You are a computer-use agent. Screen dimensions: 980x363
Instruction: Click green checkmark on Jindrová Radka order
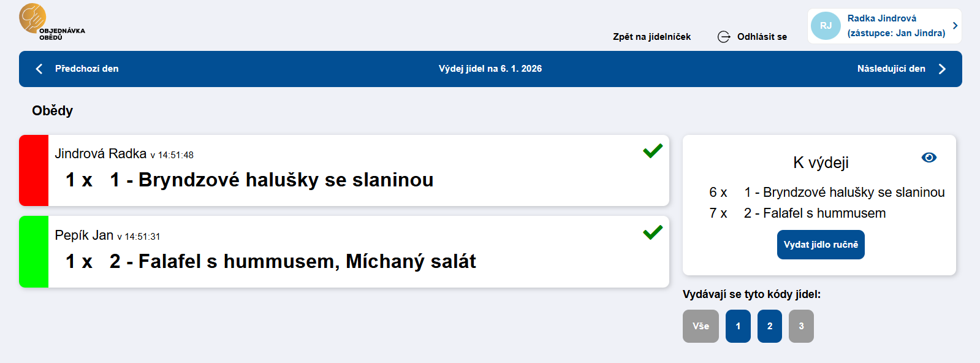tap(653, 151)
